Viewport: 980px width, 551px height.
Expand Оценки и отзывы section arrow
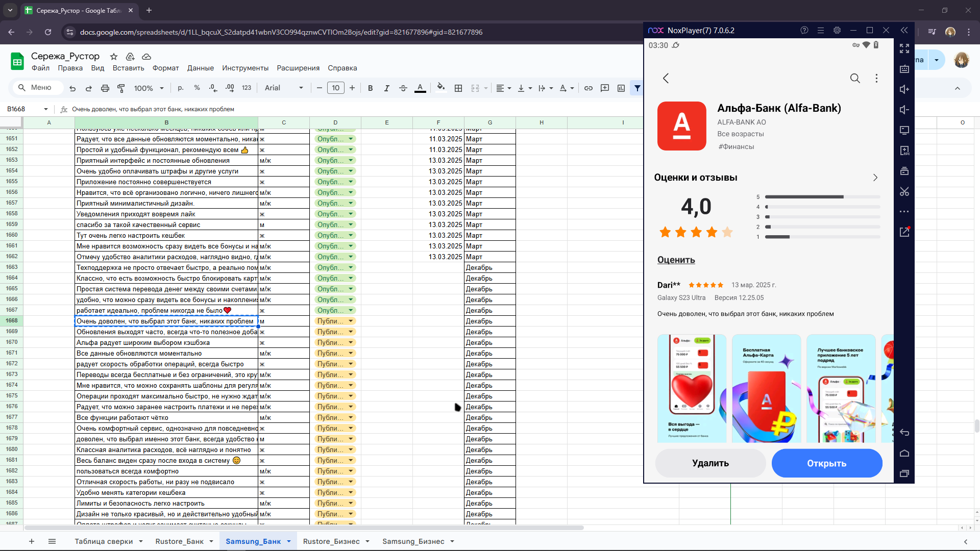(875, 178)
